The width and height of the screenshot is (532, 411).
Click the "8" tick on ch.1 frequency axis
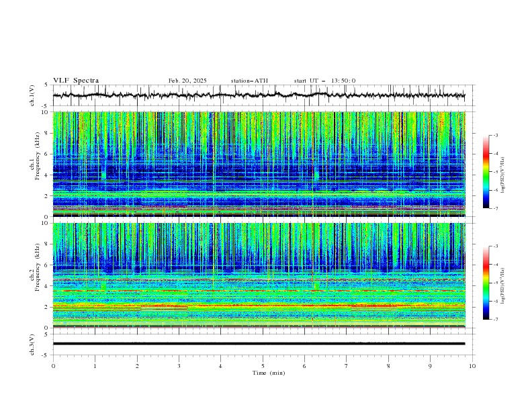46,133
